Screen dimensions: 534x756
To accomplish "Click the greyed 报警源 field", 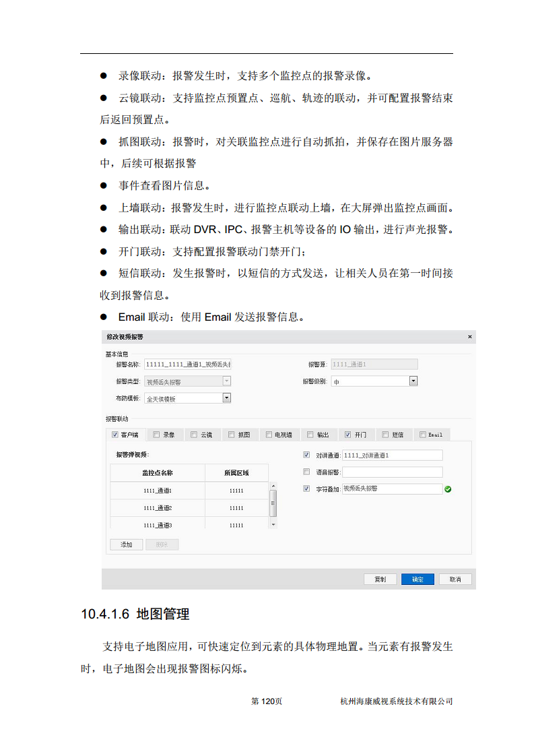I will pos(374,364).
